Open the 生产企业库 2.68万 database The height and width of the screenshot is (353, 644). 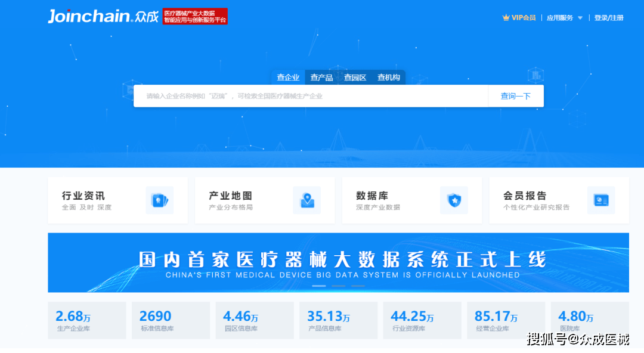click(87, 320)
